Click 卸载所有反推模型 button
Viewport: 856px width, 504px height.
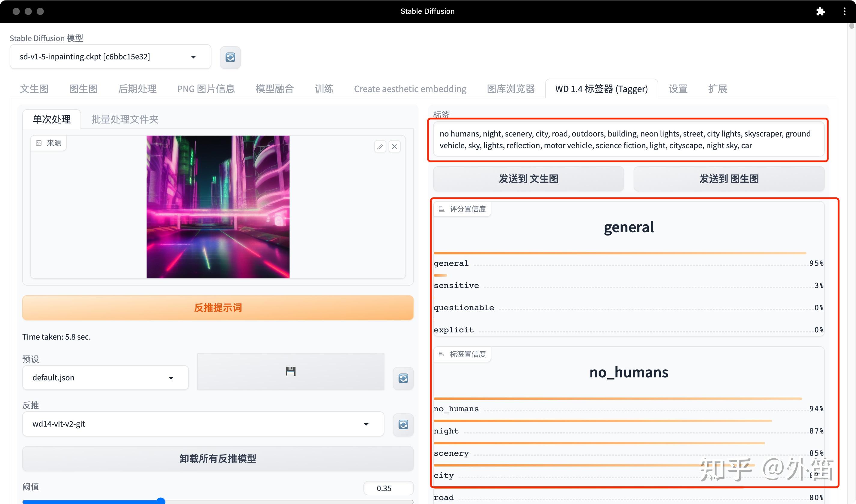tap(218, 458)
